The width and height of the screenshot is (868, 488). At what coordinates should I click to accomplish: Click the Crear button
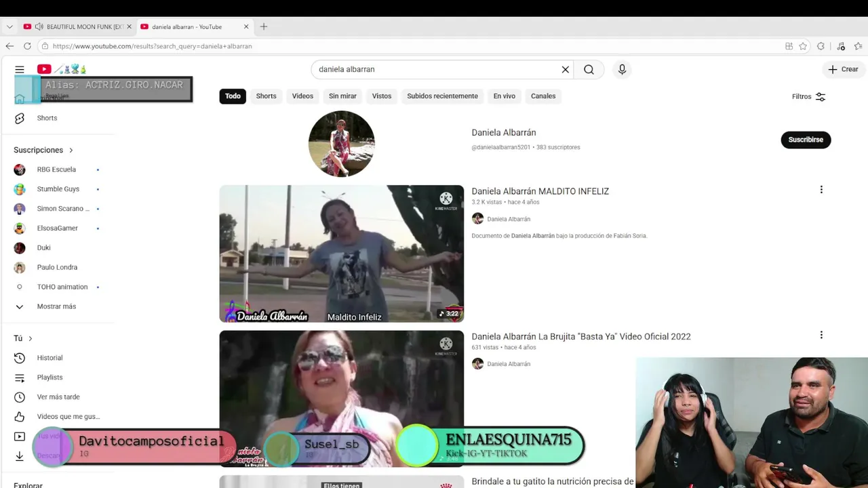pyautogui.click(x=843, y=69)
